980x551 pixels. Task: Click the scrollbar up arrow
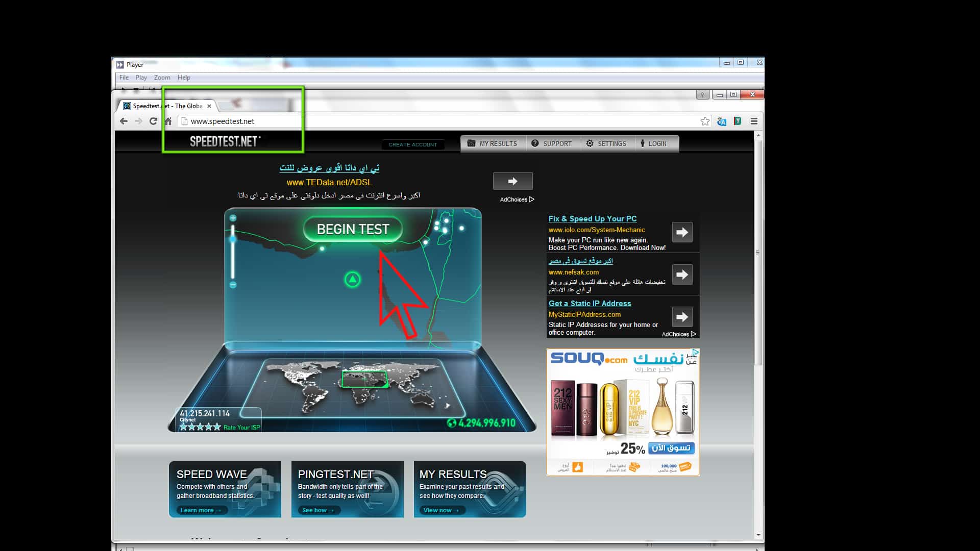(x=758, y=135)
